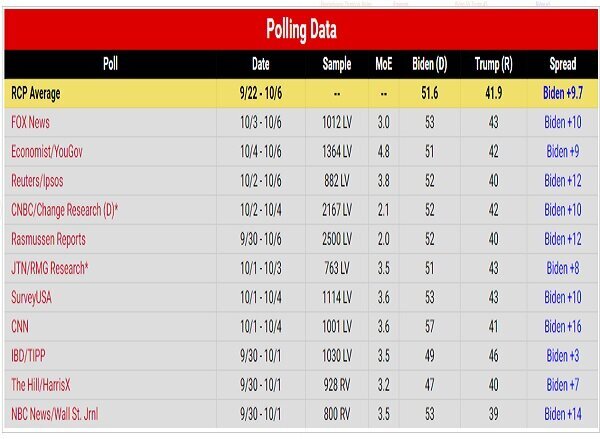Open the FOX News poll link
The image size is (600, 439).
point(31,122)
